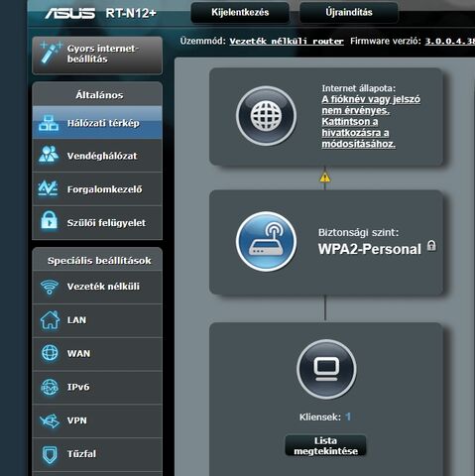The width and height of the screenshot is (475, 476).
Task: Open the Vezeték nélküli settings
Action: pyautogui.click(x=97, y=287)
